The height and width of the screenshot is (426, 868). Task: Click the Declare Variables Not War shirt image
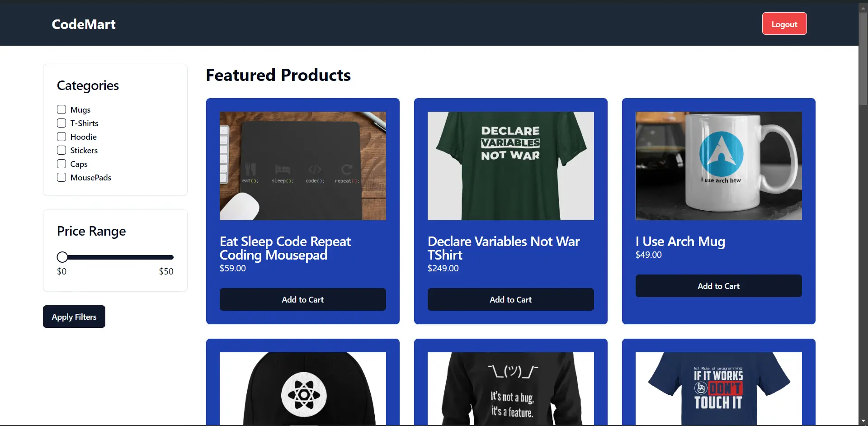click(510, 166)
